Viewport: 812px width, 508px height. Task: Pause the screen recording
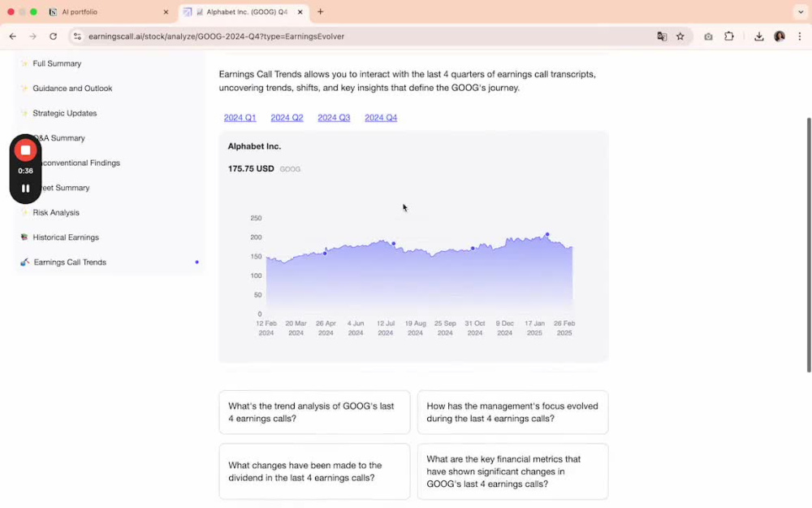25,189
